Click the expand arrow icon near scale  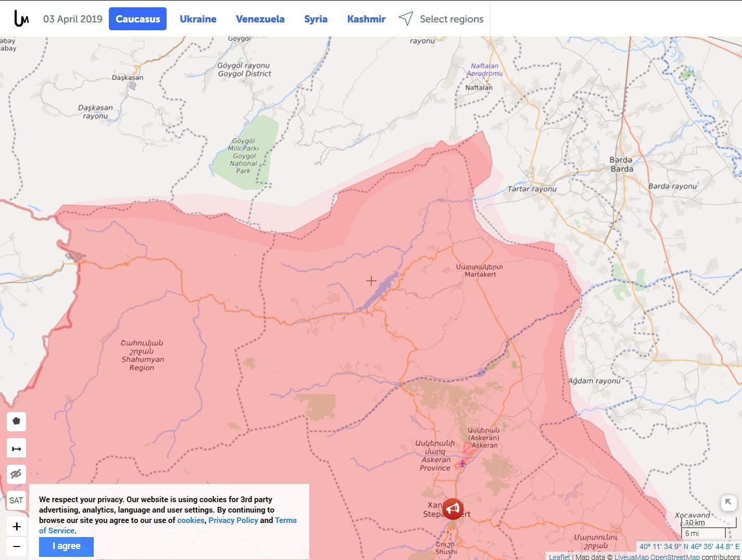[x=728, y=502]
